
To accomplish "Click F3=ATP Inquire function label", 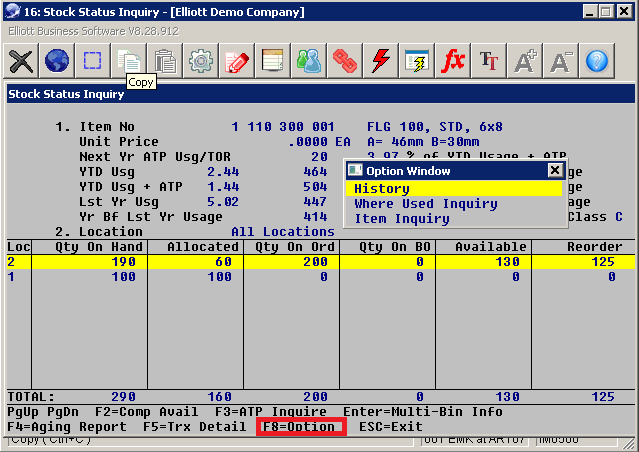I will pos(271,412).
